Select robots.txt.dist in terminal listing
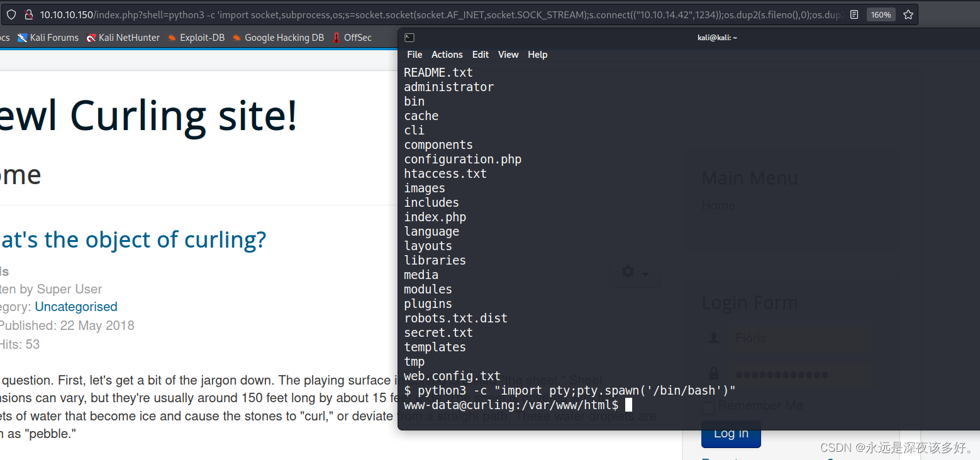The width and height of the screenshot is (980, 460). 455,318
